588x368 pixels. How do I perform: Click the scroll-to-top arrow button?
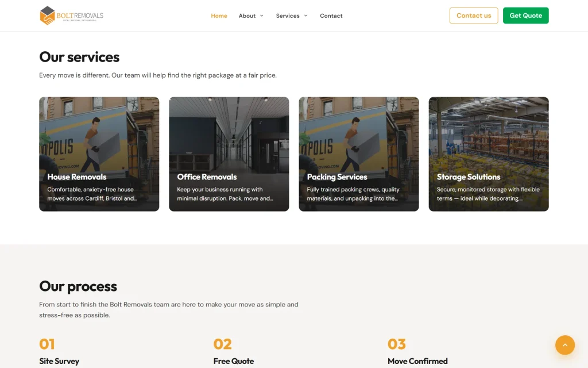[x=565, y=345]
